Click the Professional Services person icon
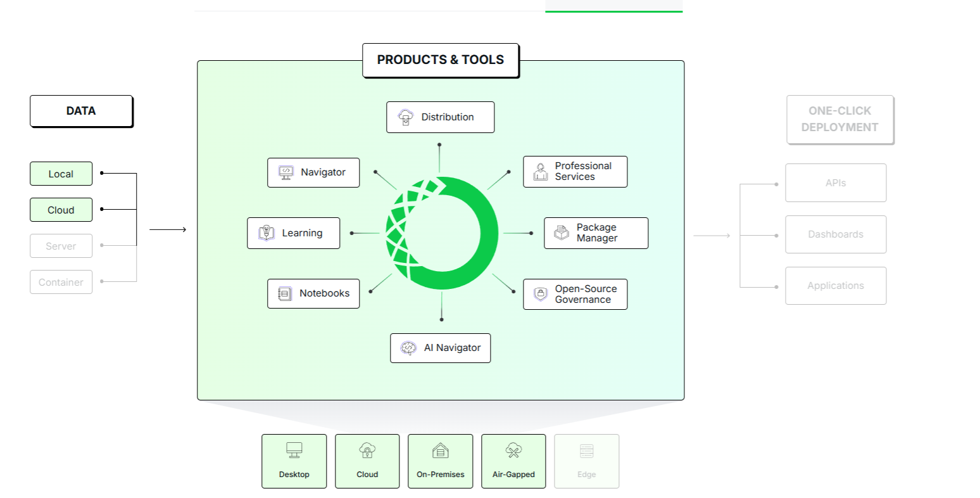Image resolution: width=980 pixels, height=498 pixels. (x=541, y=172)
